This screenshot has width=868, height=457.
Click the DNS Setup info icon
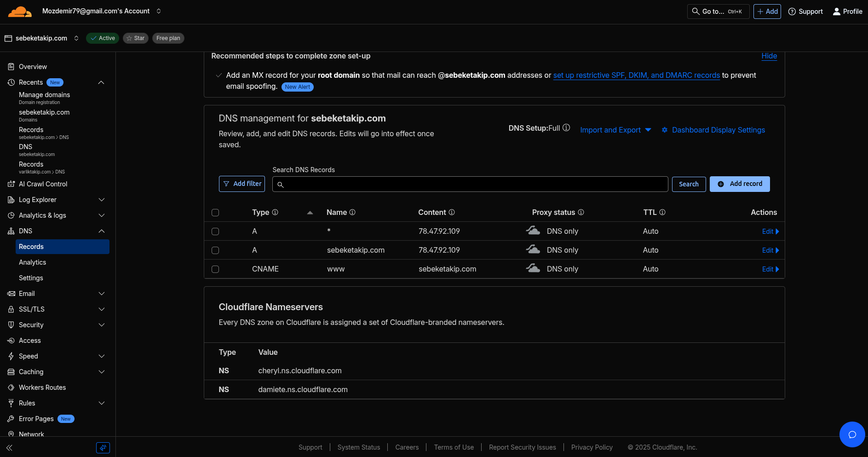coord(566,127)
